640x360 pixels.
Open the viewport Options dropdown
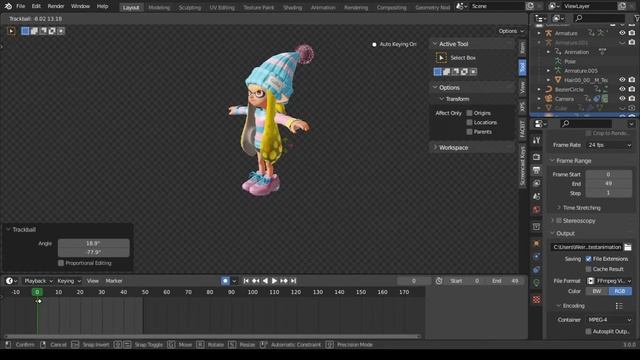(x=511, y=31)
